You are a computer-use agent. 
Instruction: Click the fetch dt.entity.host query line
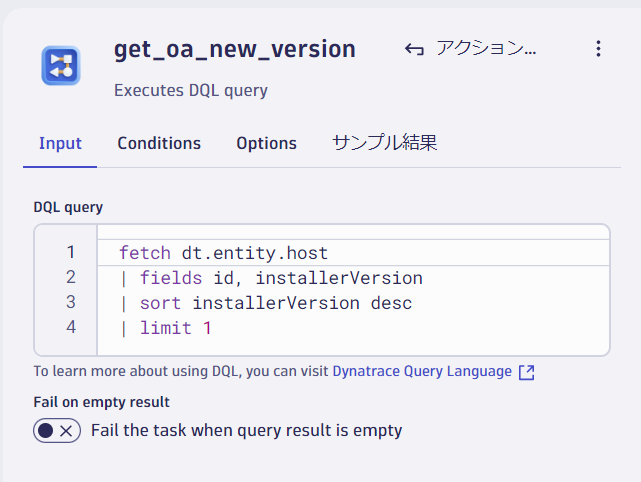click(223, 253)
